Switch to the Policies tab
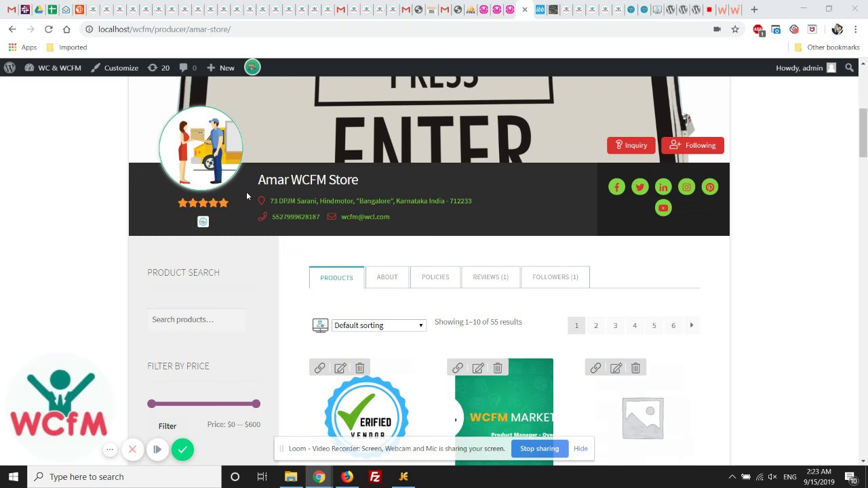 435,277
